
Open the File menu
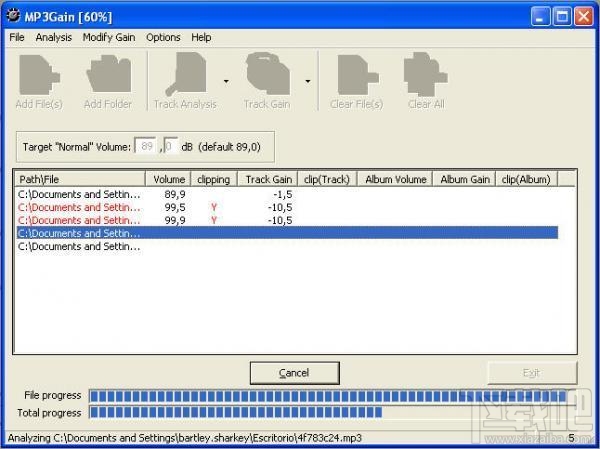(17, 38)
